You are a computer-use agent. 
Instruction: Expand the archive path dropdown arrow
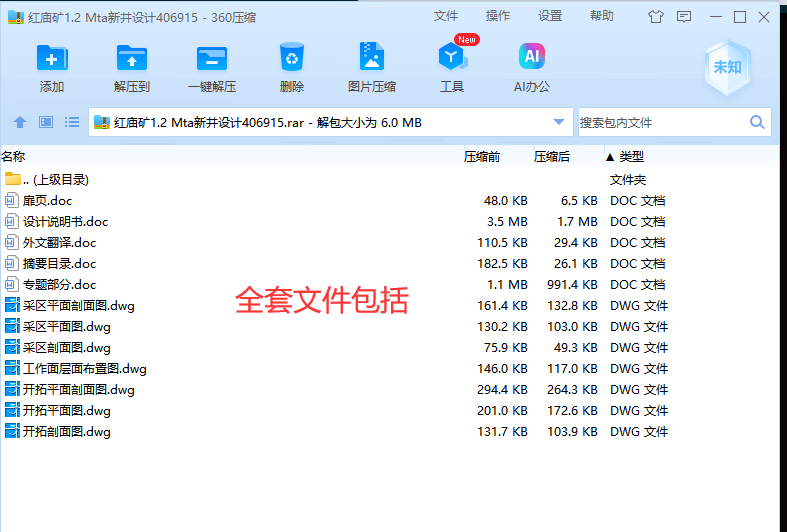tap(559, 122)
